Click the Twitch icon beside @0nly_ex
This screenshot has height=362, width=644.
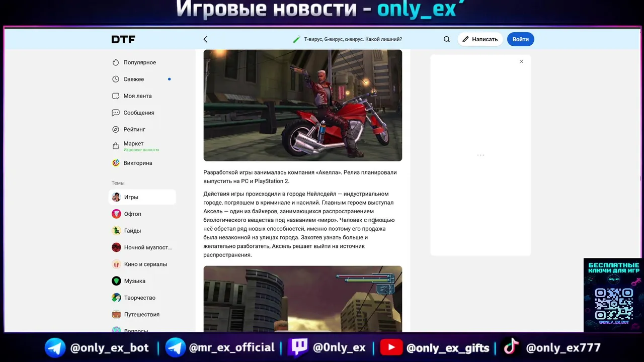click(x=297, y=347)
